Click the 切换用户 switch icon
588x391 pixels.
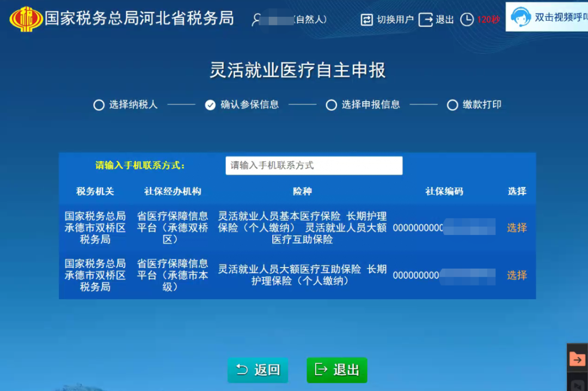click(366, 20)
